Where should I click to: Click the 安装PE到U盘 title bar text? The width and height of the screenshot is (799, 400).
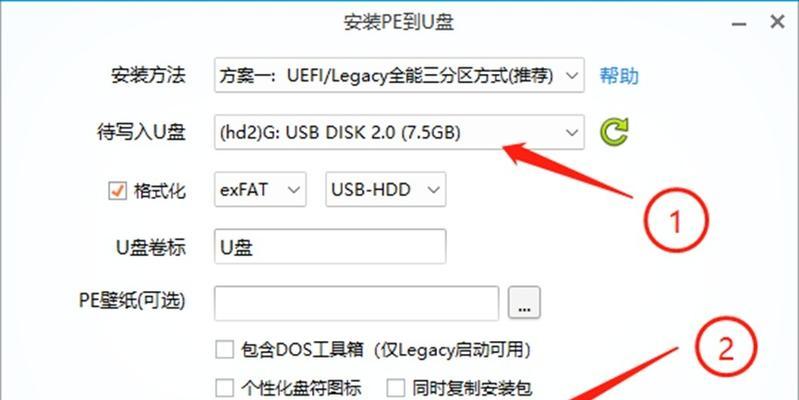399,22
